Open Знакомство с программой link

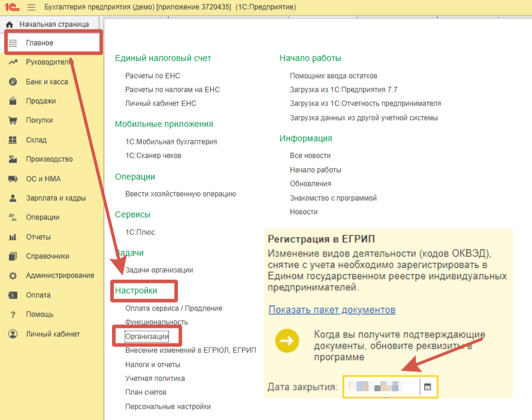(x=333, y=198)
